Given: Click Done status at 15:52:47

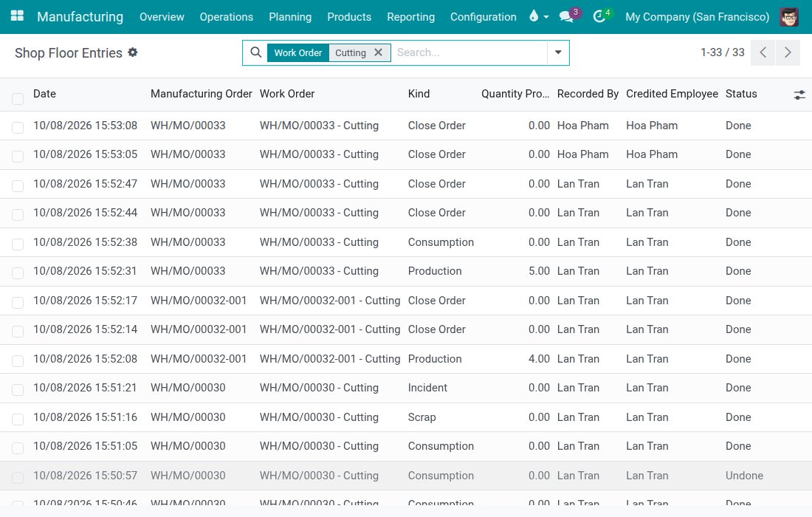Looking at the screenshot, I should [738, 184].
